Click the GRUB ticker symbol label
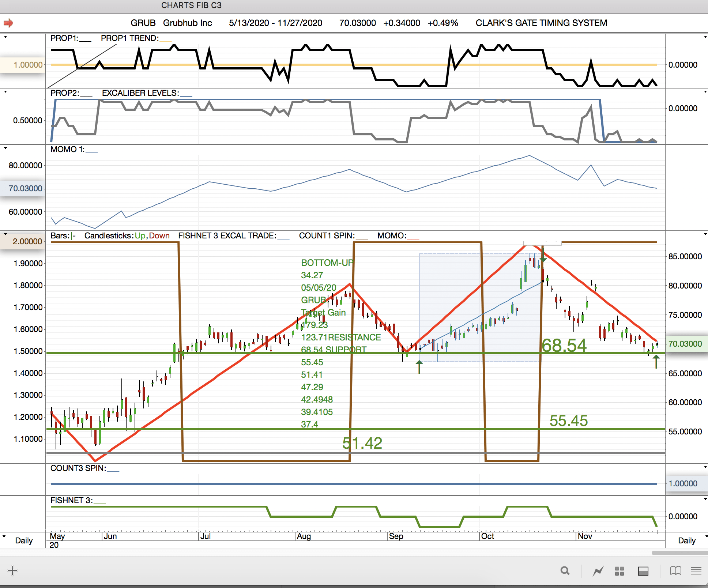The height and width of the screenshot is (588, 708). pos(143,23)
